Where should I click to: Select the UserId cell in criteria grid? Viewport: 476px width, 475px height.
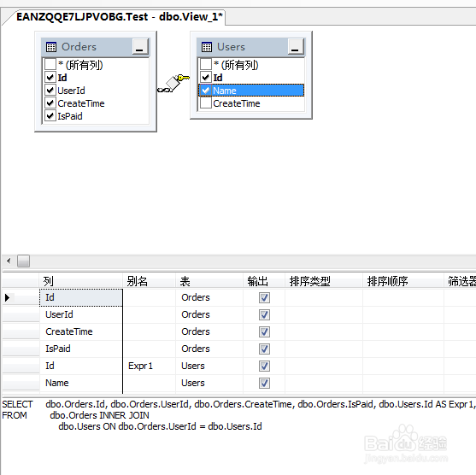pos(80,314)
